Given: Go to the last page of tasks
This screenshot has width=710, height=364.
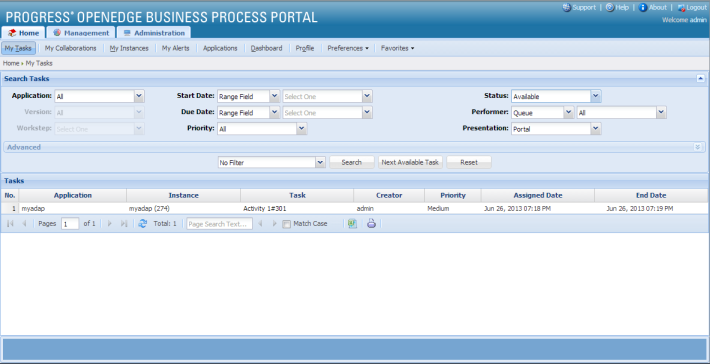Looking at the screenshot, I should coord(124,224).
